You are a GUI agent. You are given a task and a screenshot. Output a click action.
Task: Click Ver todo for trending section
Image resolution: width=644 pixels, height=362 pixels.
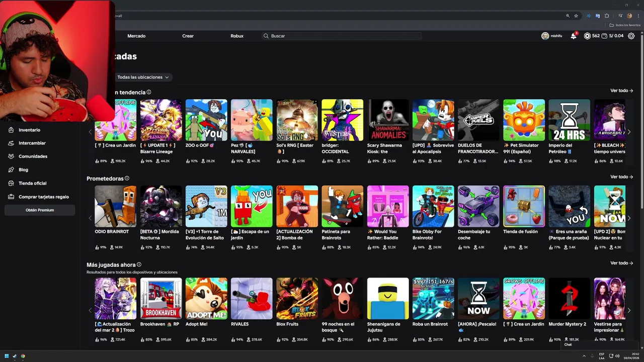point(621,90)
